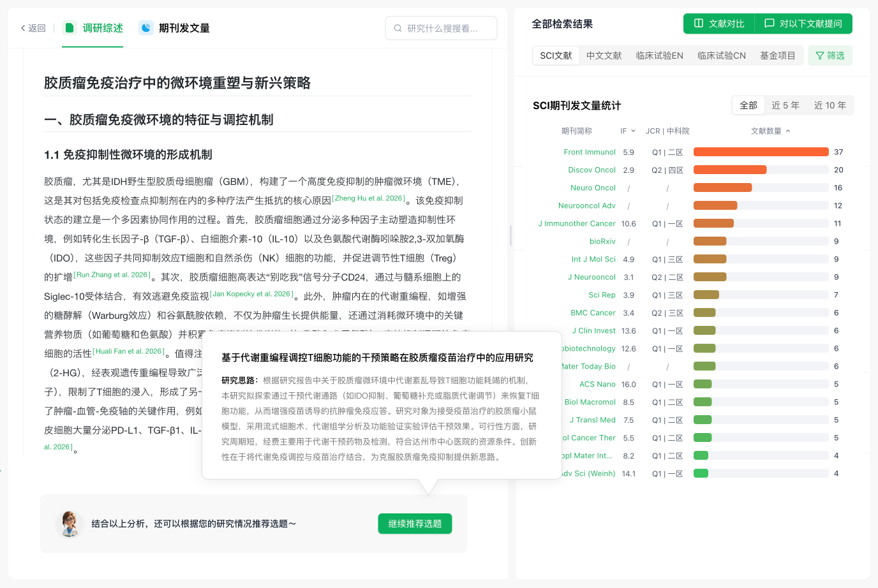The height and width of the screenshot is (588, 878).
Task: Click the ACS Nano journal name
Action: pyautogui.click(x=597, y=384)
